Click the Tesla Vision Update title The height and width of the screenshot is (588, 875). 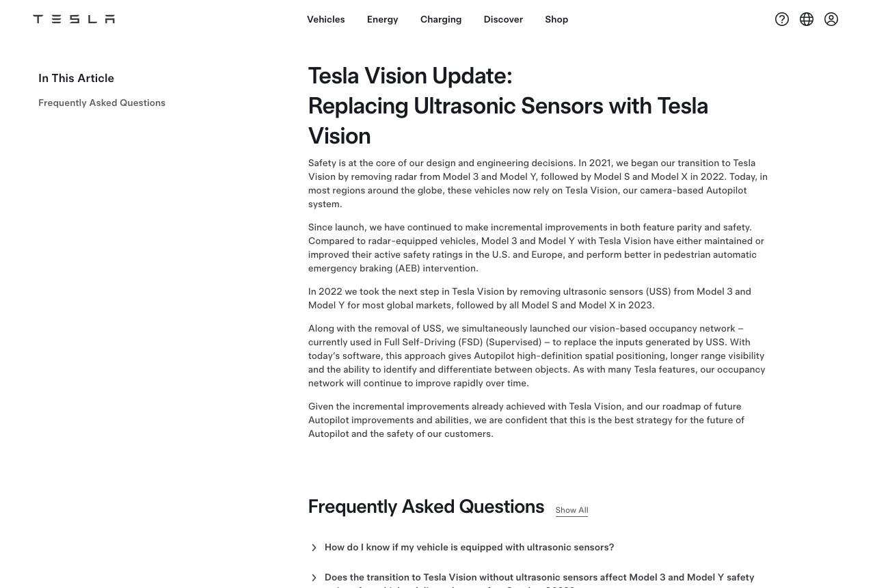(x=508, y=105)
